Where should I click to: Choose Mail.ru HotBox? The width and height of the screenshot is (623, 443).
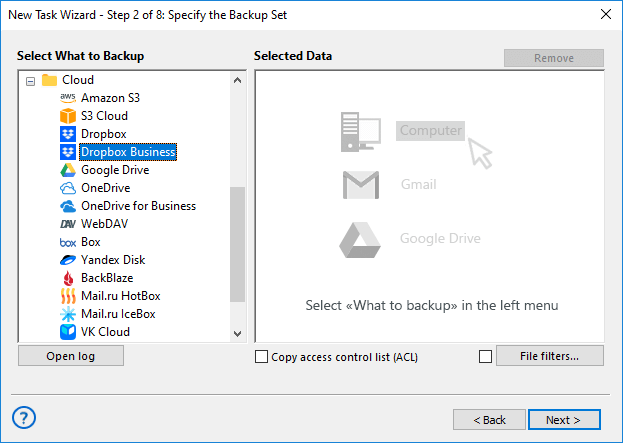pos(121,296)
